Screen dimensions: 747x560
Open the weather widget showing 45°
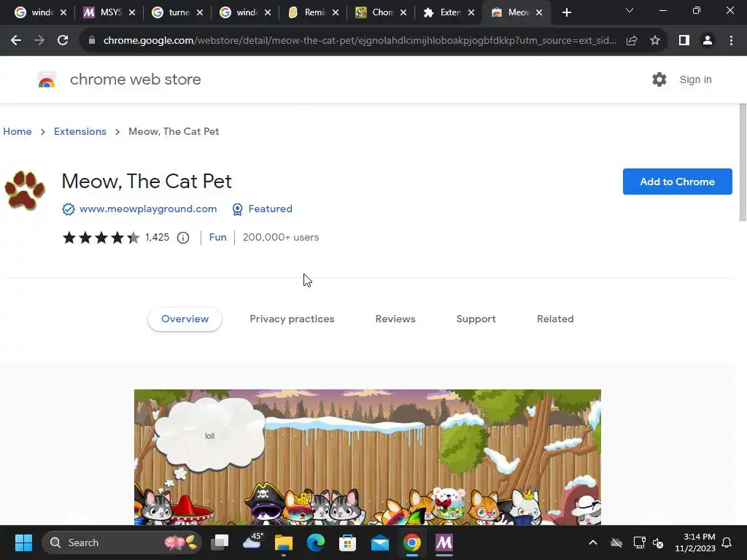tap(252, 542)
